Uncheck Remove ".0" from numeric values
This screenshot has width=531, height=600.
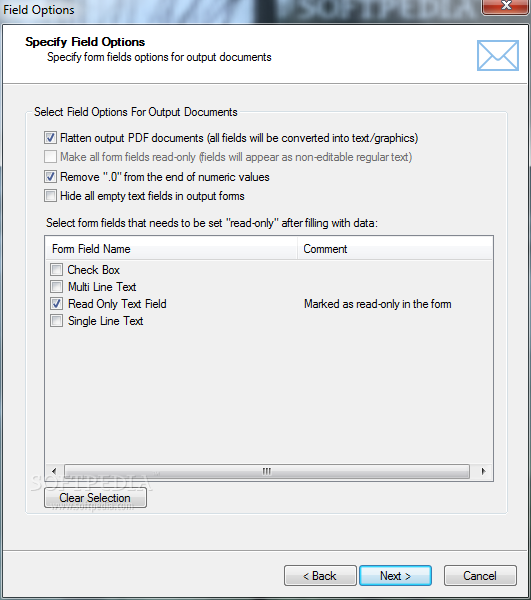point(50,176)
